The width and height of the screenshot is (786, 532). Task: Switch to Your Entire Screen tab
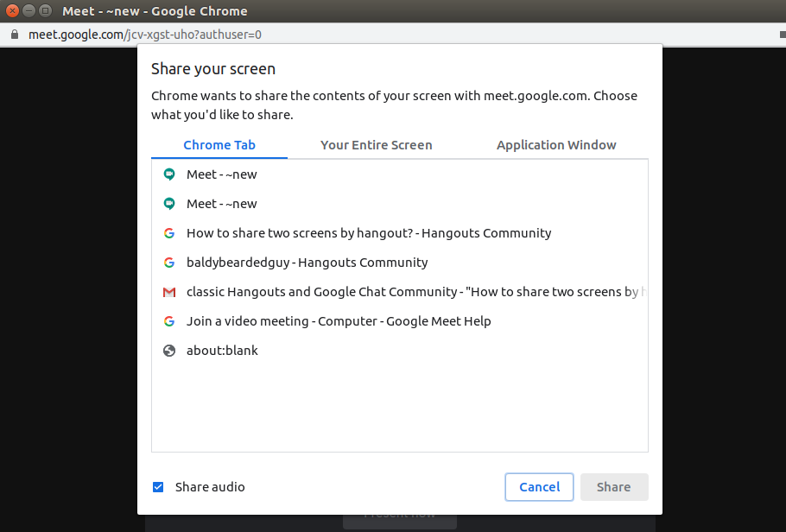pos(376,145)
